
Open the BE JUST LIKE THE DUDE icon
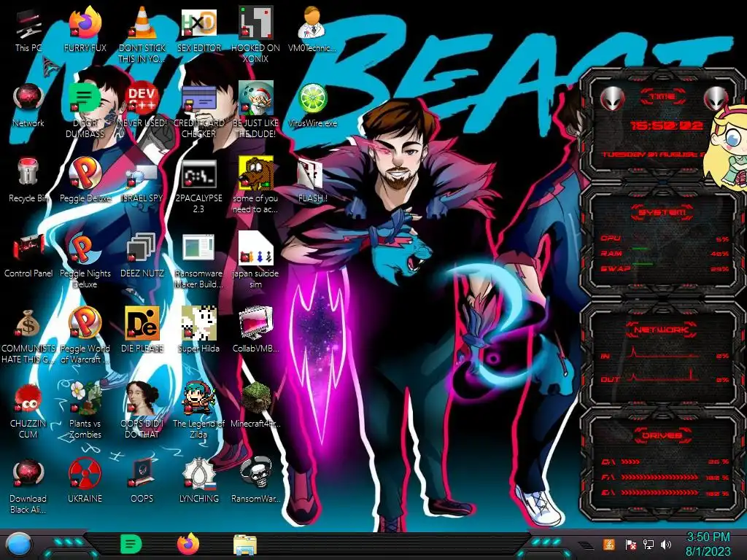pyautogui.click(x=255, y=109)
